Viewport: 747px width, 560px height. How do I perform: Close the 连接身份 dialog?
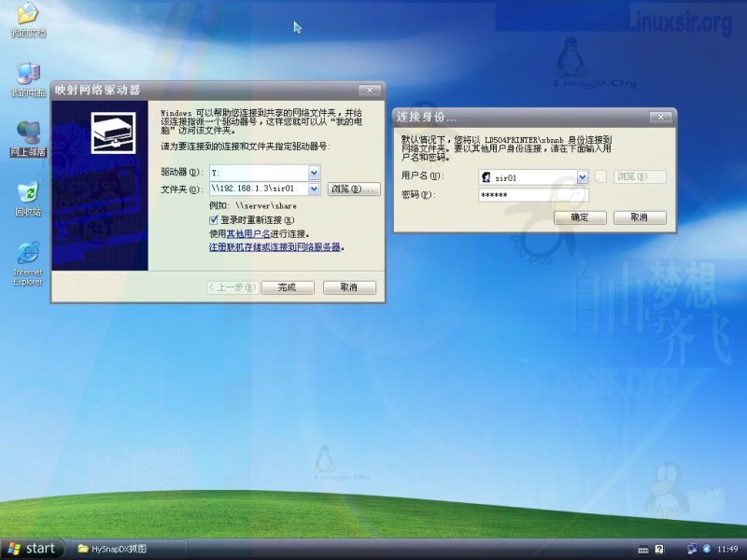point(660,117)
